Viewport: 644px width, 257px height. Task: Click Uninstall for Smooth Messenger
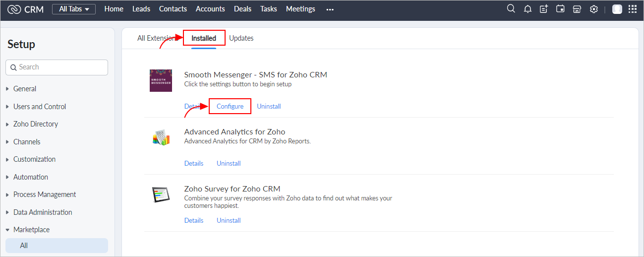pos(269,106)
